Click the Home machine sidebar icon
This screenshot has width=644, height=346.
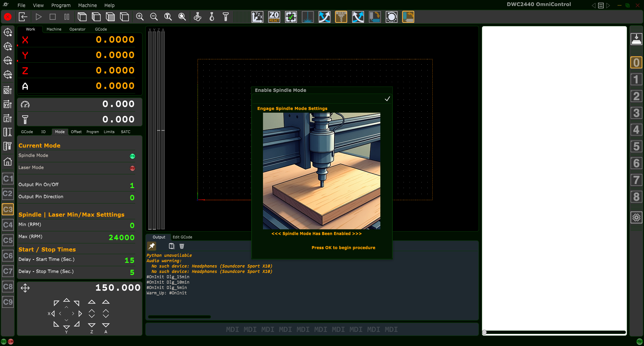pos(8,162)
